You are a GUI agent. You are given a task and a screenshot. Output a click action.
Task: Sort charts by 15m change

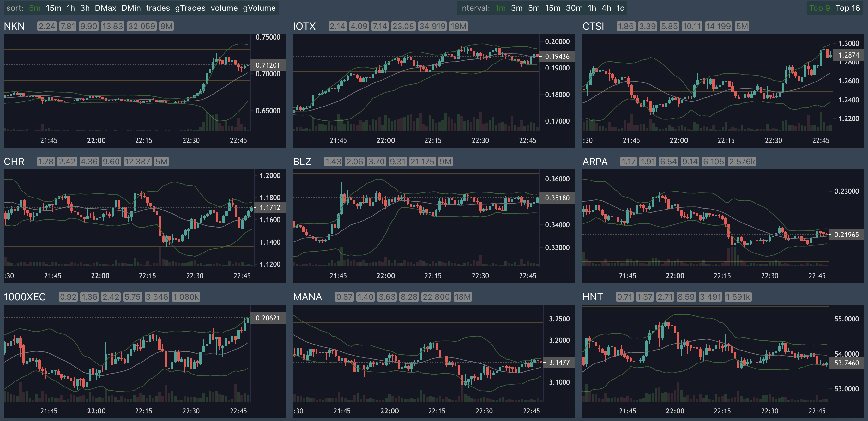click(x=54, y=8)
